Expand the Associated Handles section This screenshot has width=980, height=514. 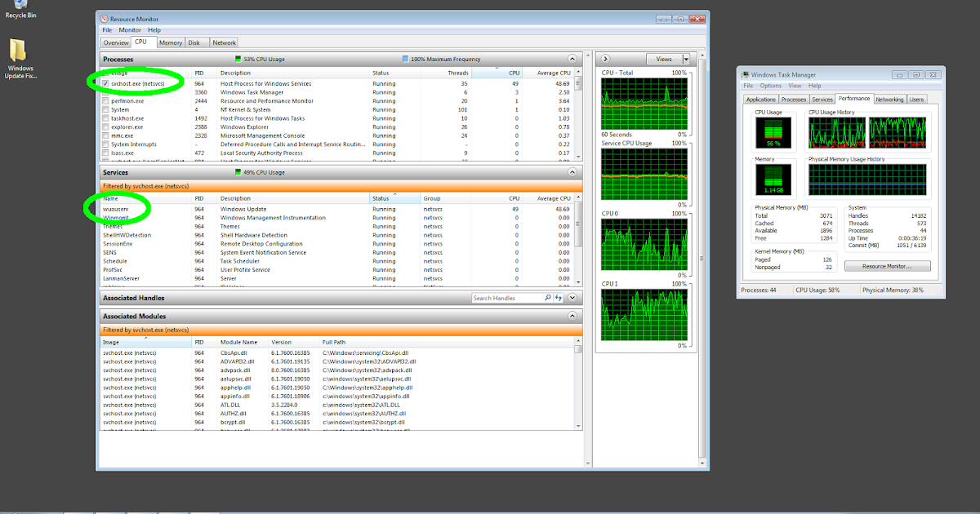(x=572, y=297)
